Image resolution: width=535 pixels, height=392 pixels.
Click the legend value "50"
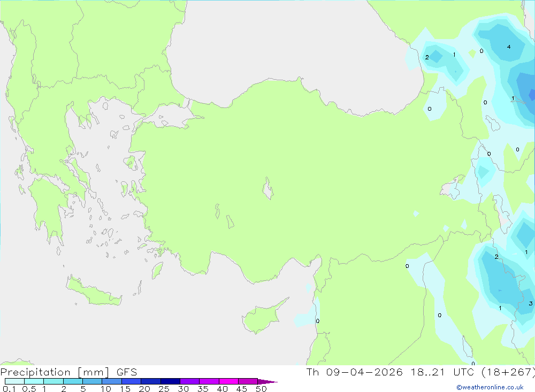[x=262, y=389]
